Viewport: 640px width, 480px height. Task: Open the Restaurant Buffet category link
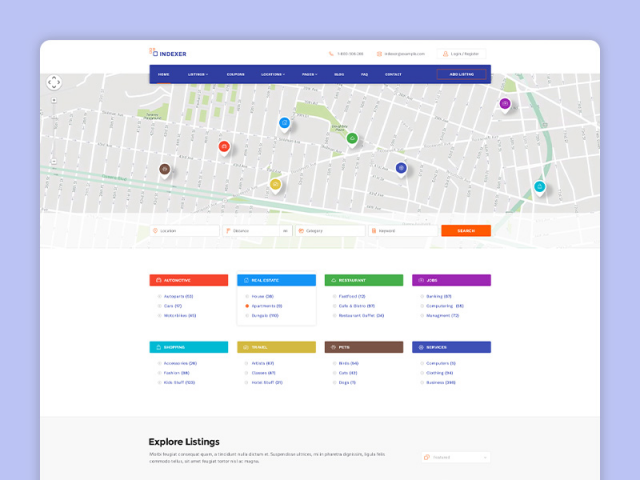[361, 316]
